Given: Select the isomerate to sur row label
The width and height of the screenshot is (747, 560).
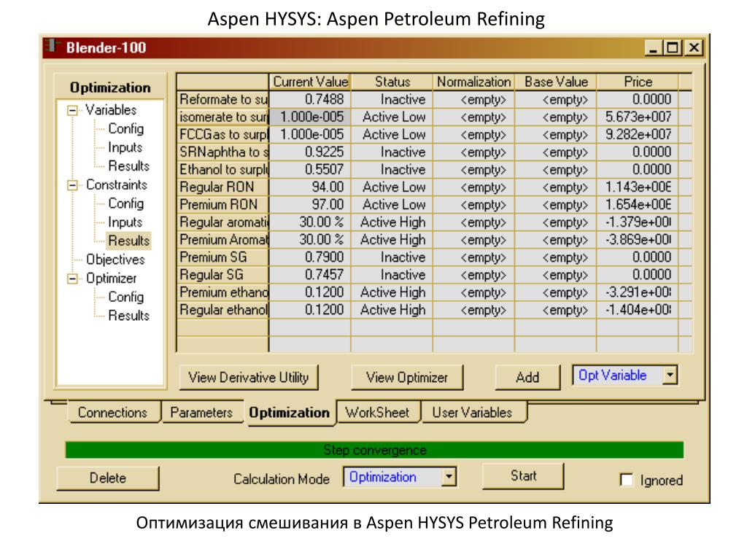Looking at the screenshot, I should [x=223, y=117].
